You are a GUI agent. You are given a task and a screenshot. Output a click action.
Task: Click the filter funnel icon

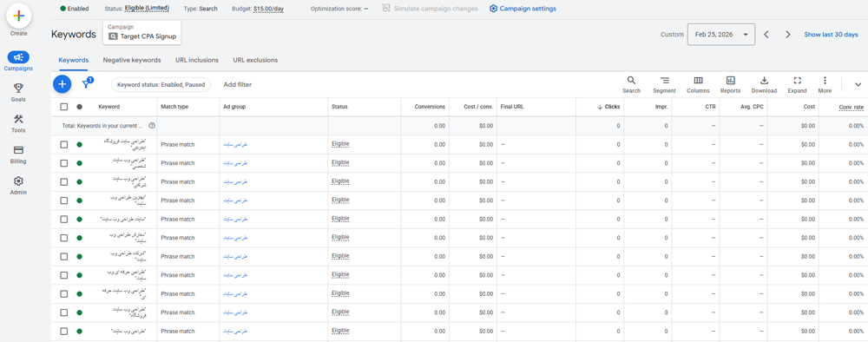(86, 84)
